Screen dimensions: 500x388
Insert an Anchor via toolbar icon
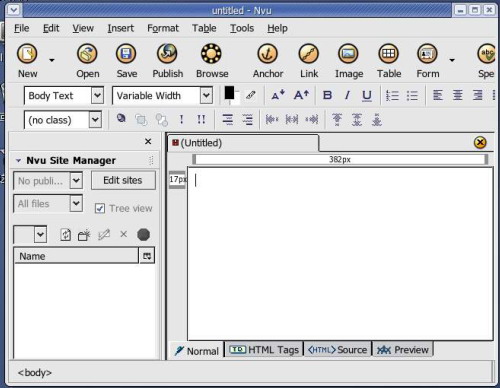pos(267,54)
